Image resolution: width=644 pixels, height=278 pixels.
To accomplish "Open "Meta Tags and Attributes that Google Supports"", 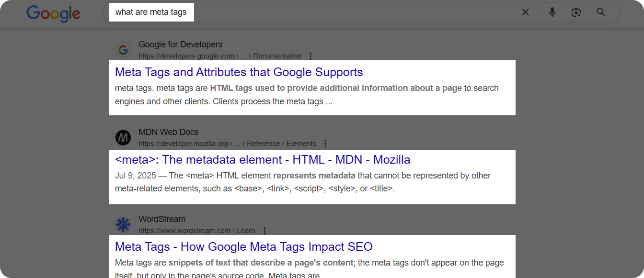I will click(239, 72).
